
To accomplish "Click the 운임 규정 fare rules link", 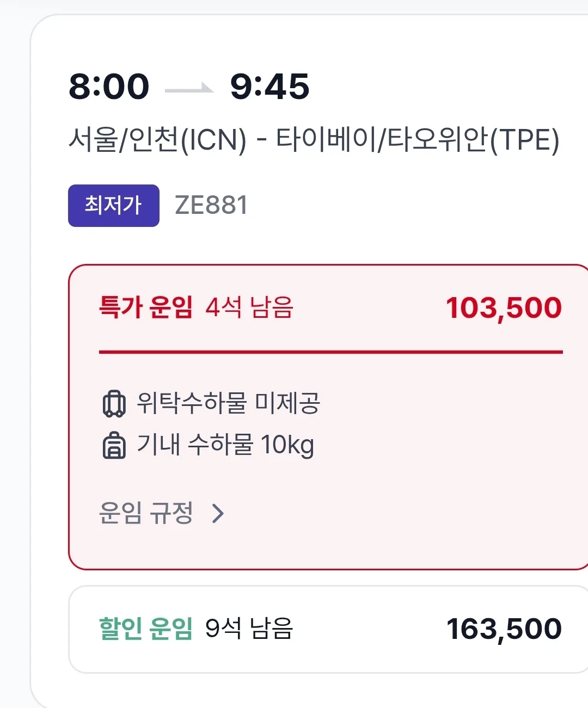I will (146, 513).
